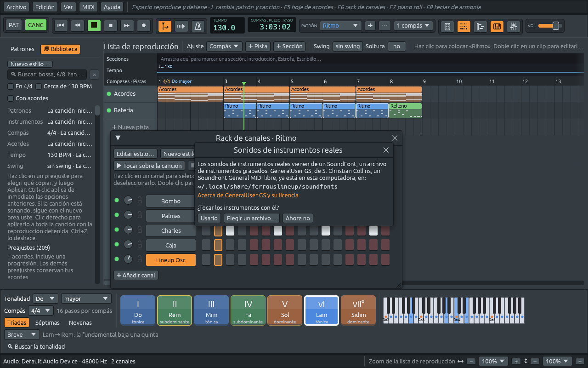The height and width of the screenshot is (368, 588).
Task: Click the '+ Añadir canal' button
Action: click(x=136, y=275)
